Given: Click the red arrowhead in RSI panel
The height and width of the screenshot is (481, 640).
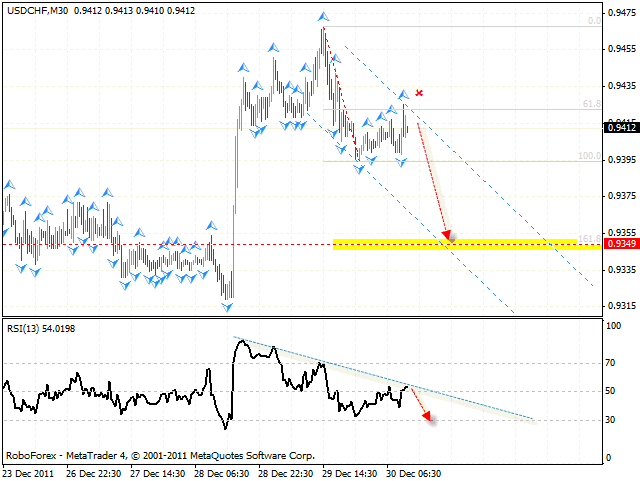Looking at the screenshot, I should point(427,418).
